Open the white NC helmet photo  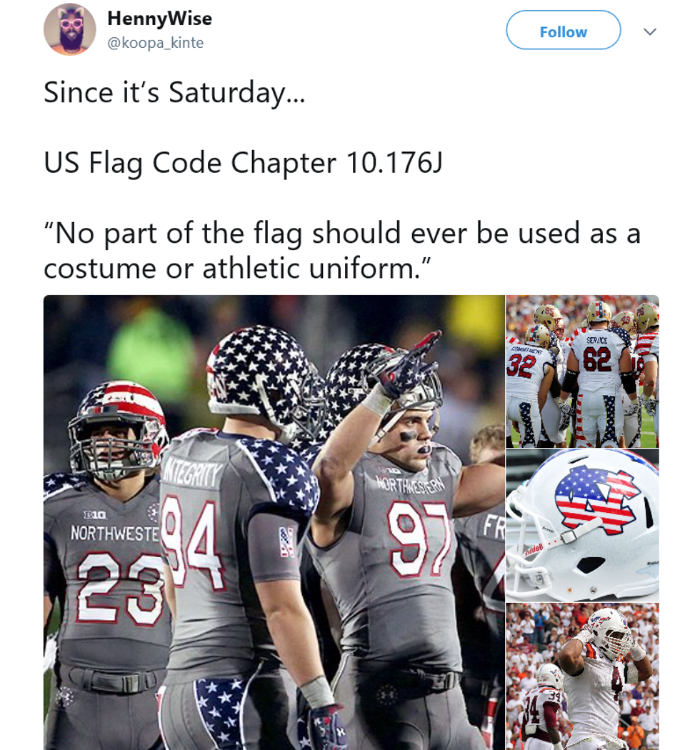point(582,525)
